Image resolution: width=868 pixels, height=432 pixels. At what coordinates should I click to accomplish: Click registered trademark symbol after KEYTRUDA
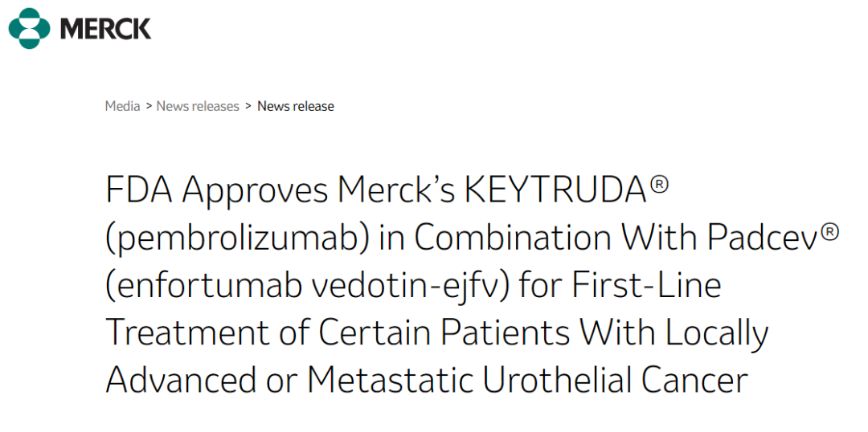(x=659, y=184)
